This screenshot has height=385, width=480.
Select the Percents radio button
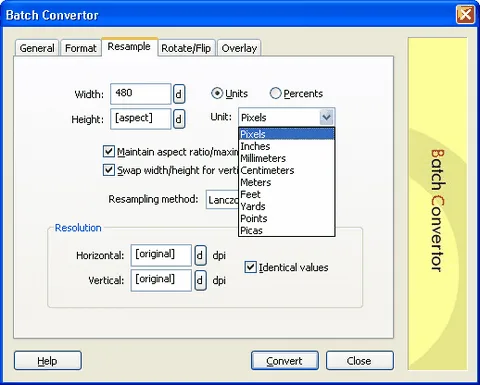pyautogui.click(x=275, y=93)
